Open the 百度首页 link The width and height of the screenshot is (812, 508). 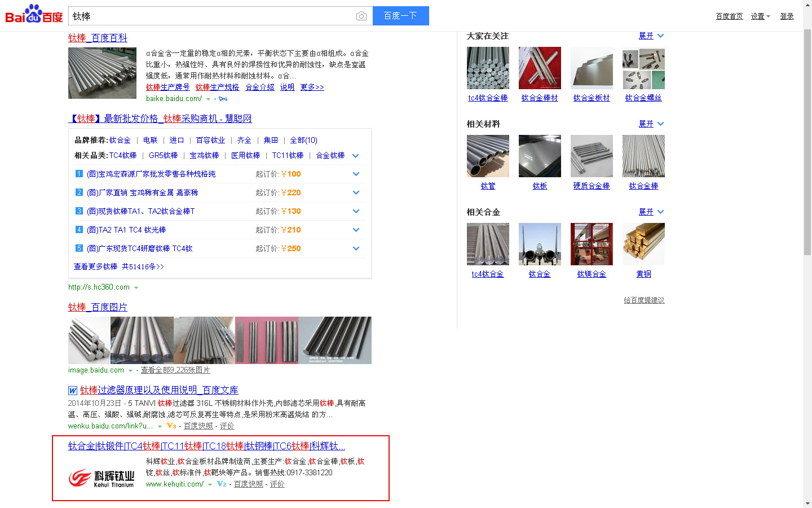point(729,16)
